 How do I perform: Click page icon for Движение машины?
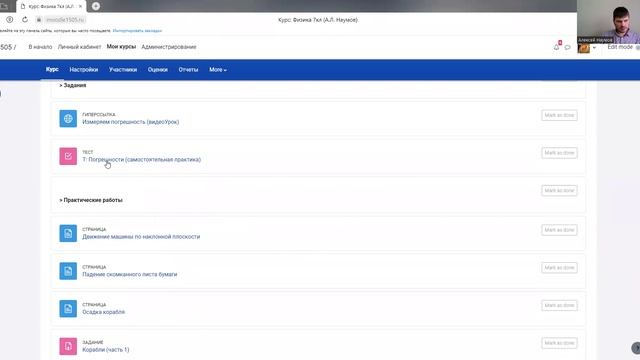click(x=68, y=233)
